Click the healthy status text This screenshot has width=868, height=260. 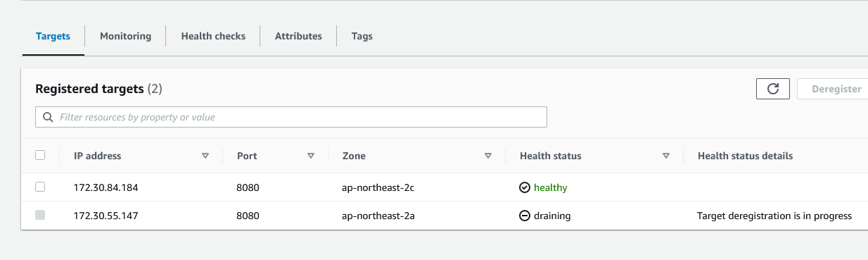[x=550, y=187]
